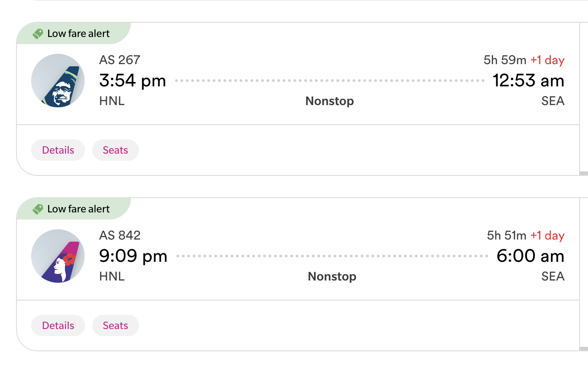Click the Low fare alert text on AS 267
Image resolution: width=588 pixels, height=366 pixels.
click(78, 34)
